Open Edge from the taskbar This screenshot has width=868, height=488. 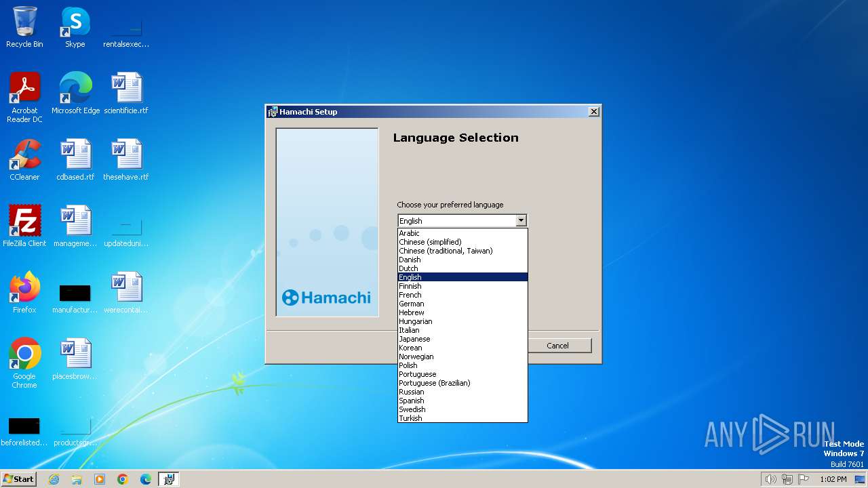click(x=146, y=479)
